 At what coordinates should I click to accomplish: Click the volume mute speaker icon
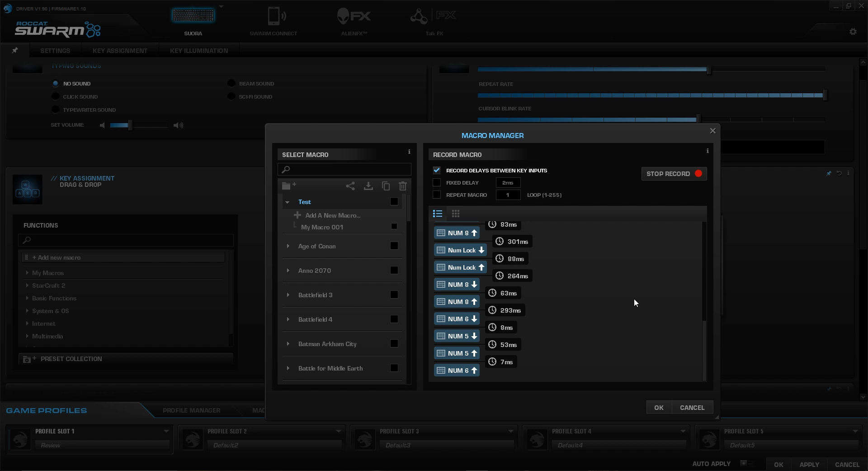[x=102, y=125]
